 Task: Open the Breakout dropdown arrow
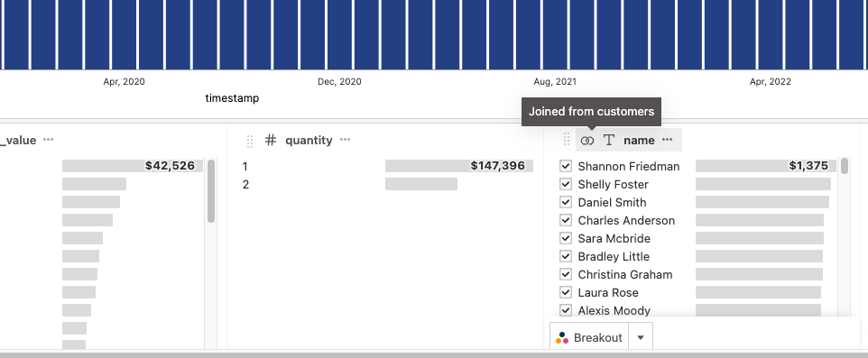pos(641,337)
